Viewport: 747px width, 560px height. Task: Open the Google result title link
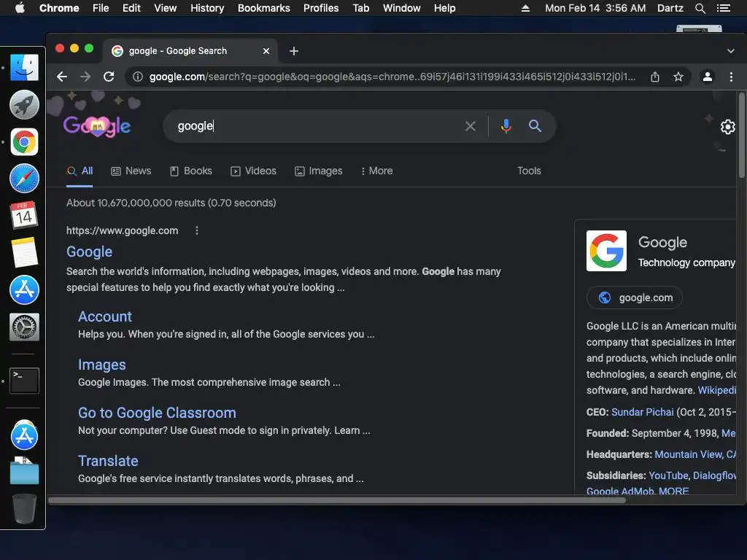click(90, 252)
